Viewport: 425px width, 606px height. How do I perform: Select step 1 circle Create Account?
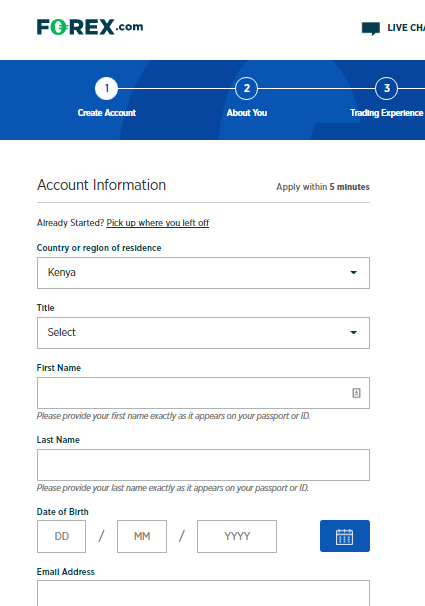tap(107, 89)
